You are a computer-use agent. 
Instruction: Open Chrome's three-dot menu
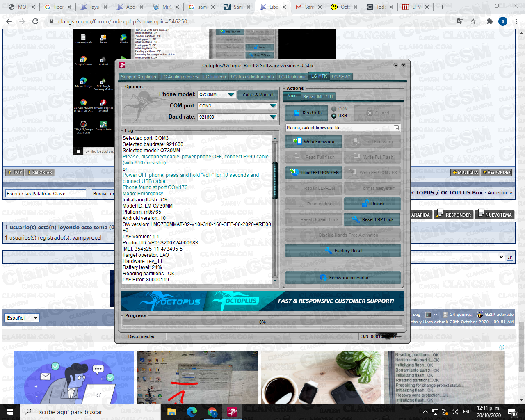[516, 21]
